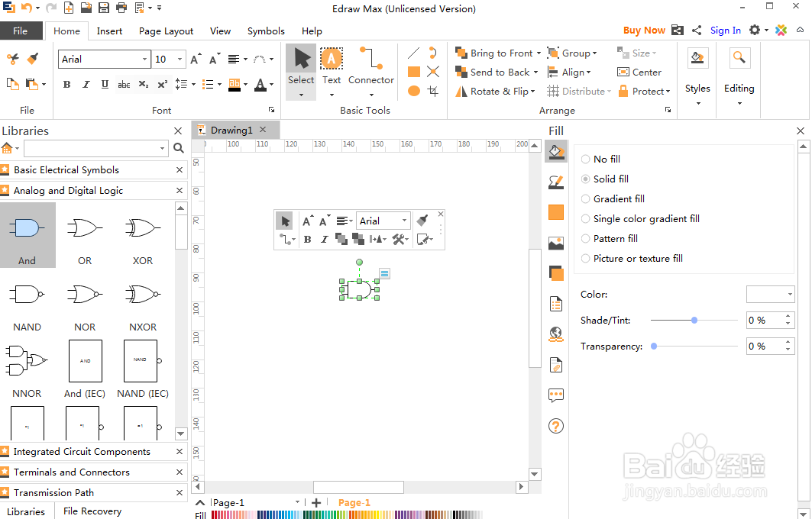The image size is (812, 519).
Task: Click the Sign In link
Action: point(725,30)
